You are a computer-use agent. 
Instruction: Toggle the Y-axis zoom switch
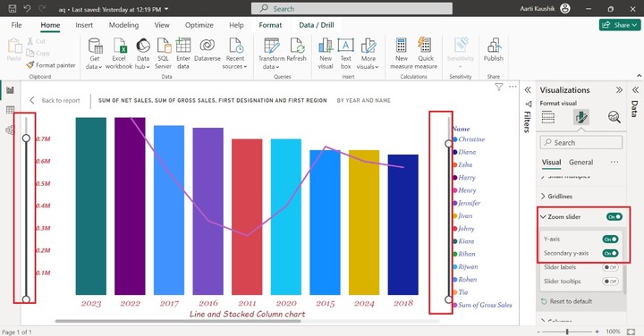[x=610, y=239]
